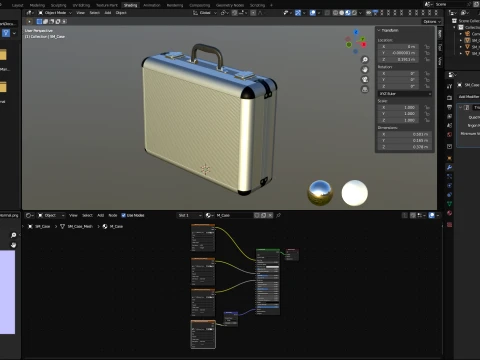Viewport: 480px width, 360px height.
Task: Open the Object Mode dropdown
Action: coord(55,13)
